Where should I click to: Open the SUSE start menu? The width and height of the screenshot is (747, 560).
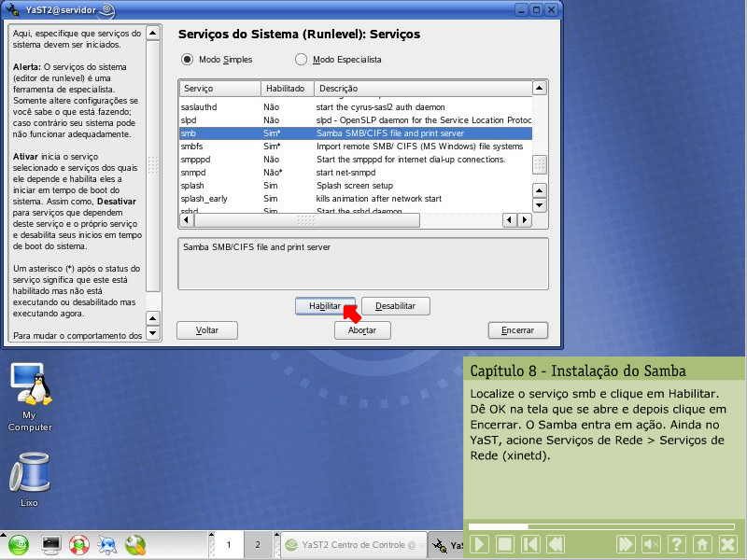[19, 544]
